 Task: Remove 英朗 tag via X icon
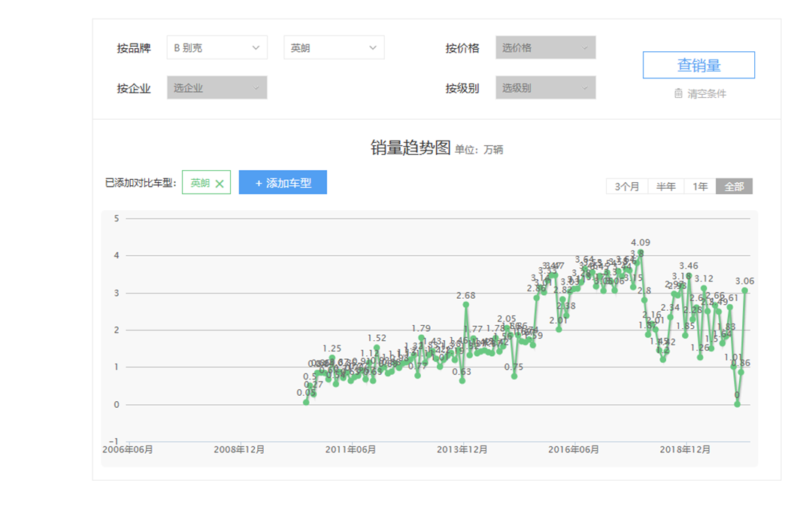coord(220,184)
